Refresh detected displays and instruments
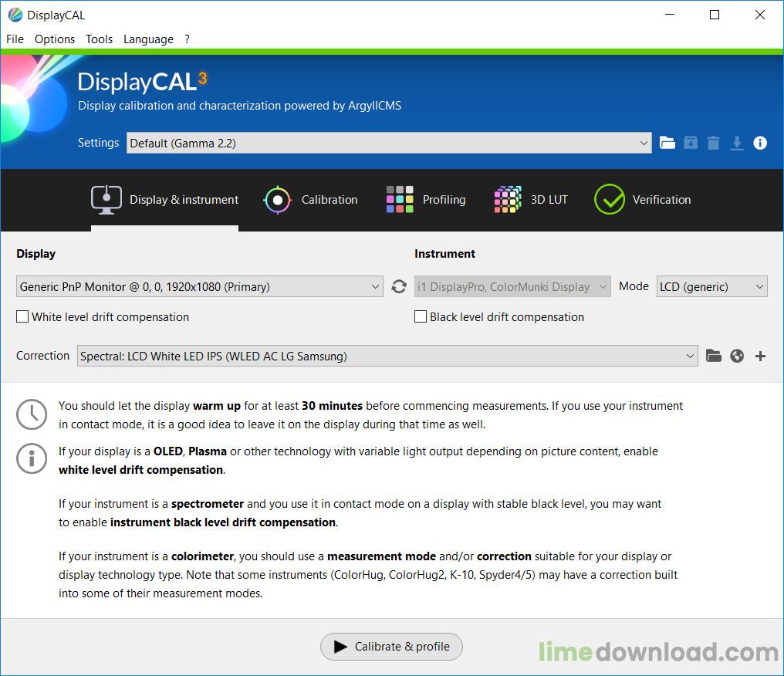Viewport: 784px width, 676px height. (x=398, y=286)
